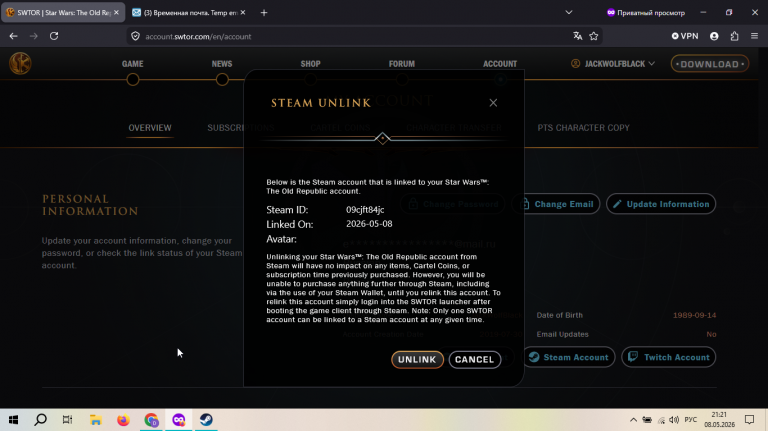Click the Update Information button

pos(661,204)
